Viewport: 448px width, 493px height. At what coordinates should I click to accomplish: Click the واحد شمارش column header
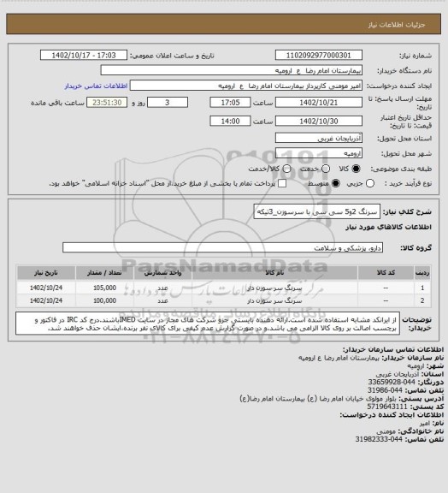tap(162, 272)
